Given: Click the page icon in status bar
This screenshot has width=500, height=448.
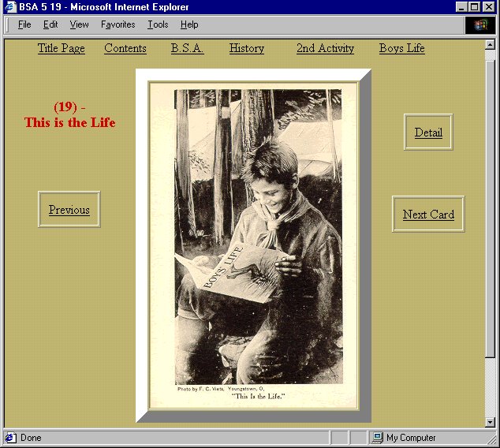Looking at the screenshot, I should pos(10,438).
